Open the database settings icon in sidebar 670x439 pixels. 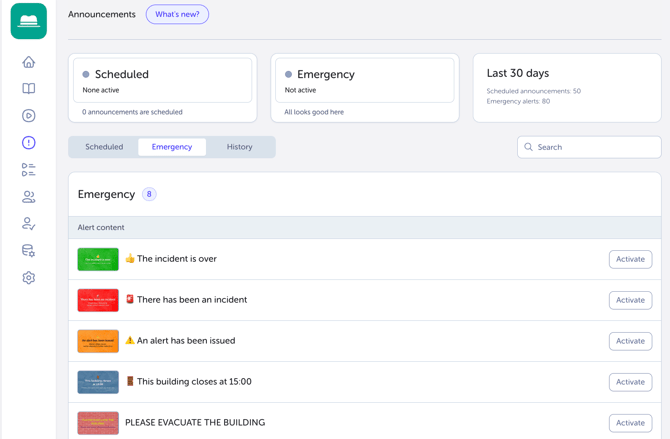point(29,250)
